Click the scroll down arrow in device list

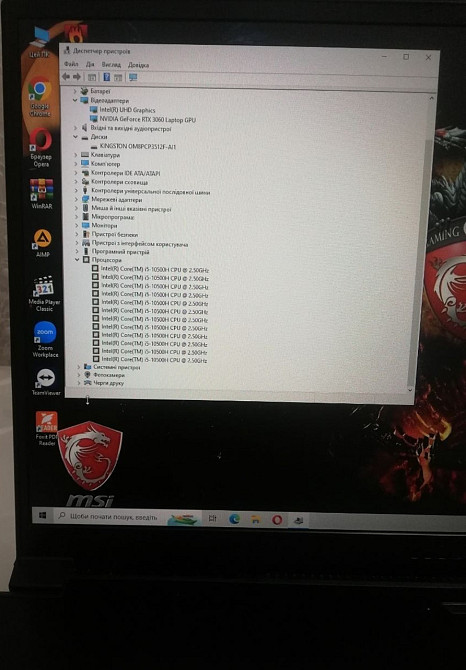pos(410,390)
